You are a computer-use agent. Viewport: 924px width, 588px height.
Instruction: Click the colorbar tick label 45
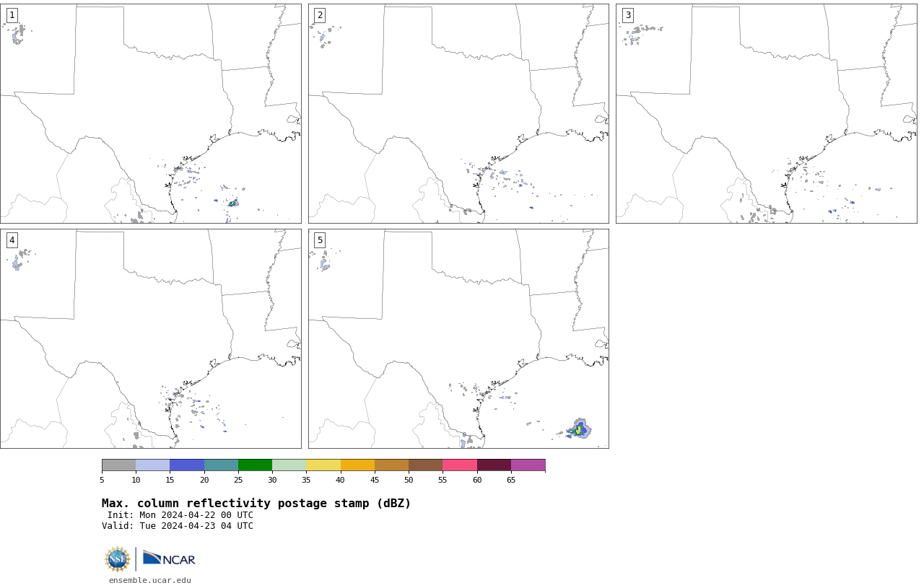click(x=375, y=481)
